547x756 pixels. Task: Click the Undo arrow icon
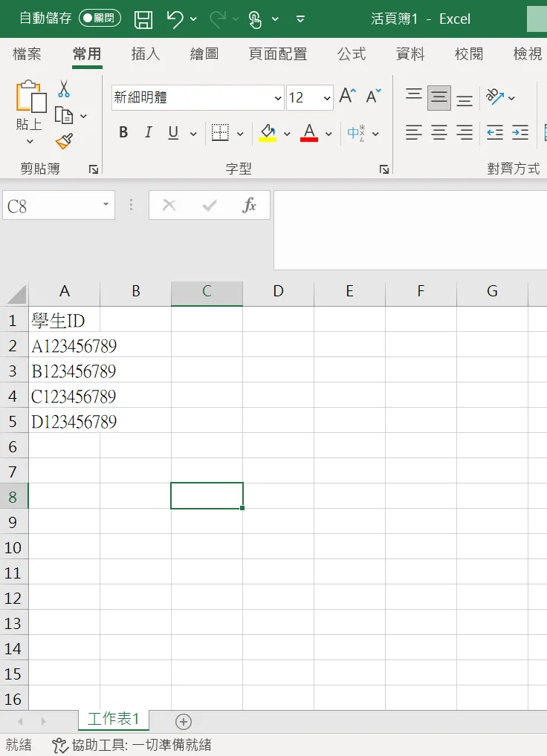pyautogui.click(x=175, y=19)
